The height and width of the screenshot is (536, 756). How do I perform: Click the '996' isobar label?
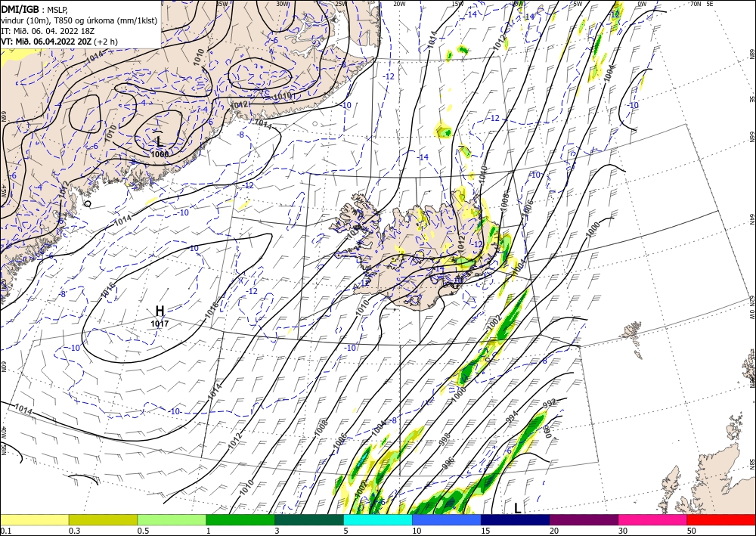tap(448, 463)
